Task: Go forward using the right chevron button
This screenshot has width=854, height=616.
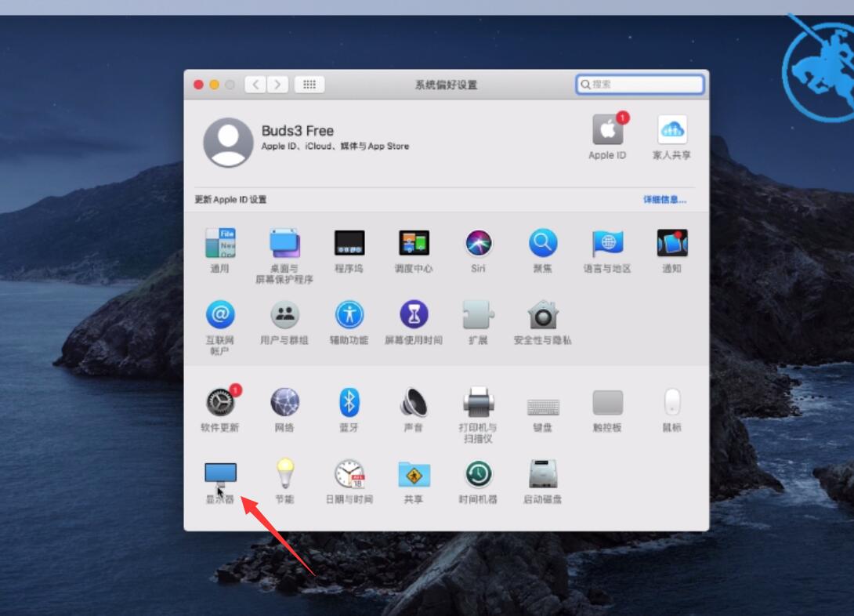Action: coord(278,85)
